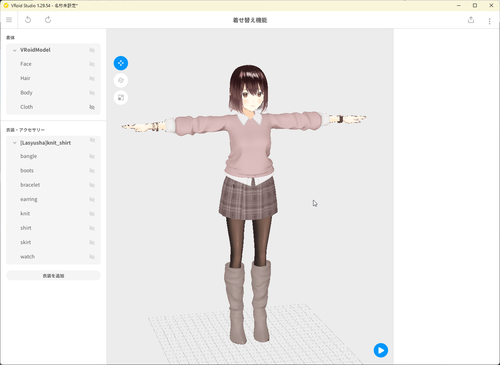Toggle visibility of skirt item
The height and width of the screenshot is (365, 500).
coord(92,242)
